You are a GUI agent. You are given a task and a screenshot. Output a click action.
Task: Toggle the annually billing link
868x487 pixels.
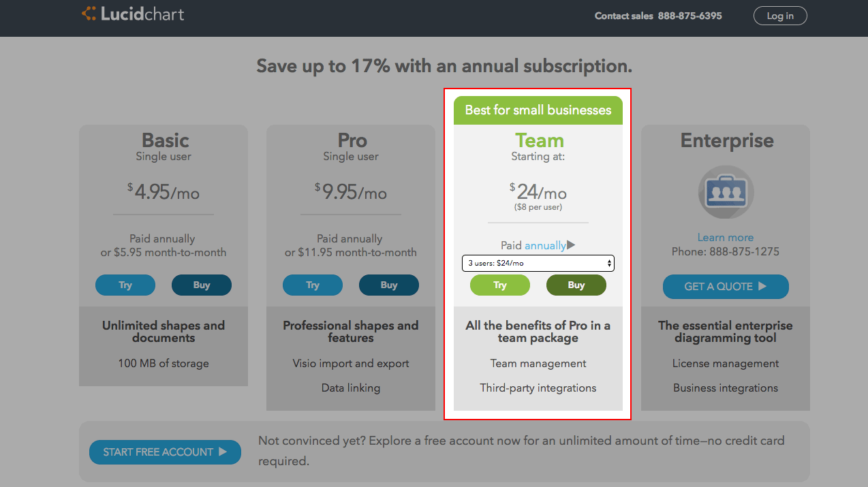[545, 246]
